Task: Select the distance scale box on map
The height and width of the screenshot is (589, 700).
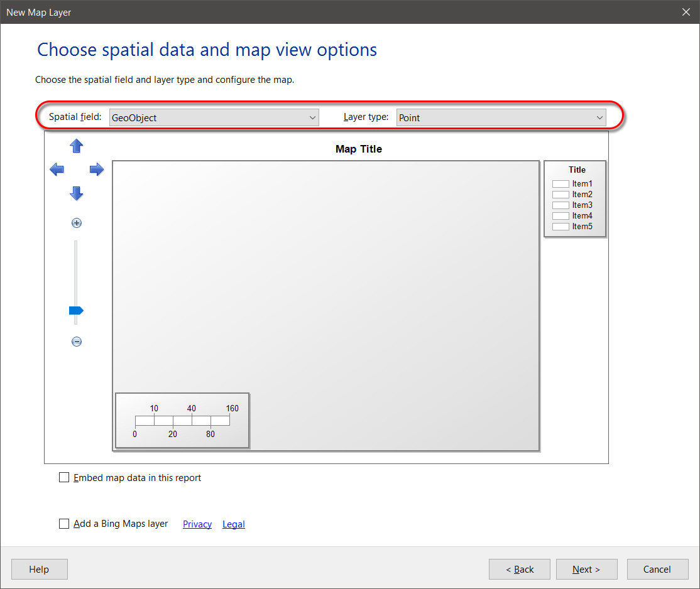Action: pyautogui.click(x=182, y=421)
